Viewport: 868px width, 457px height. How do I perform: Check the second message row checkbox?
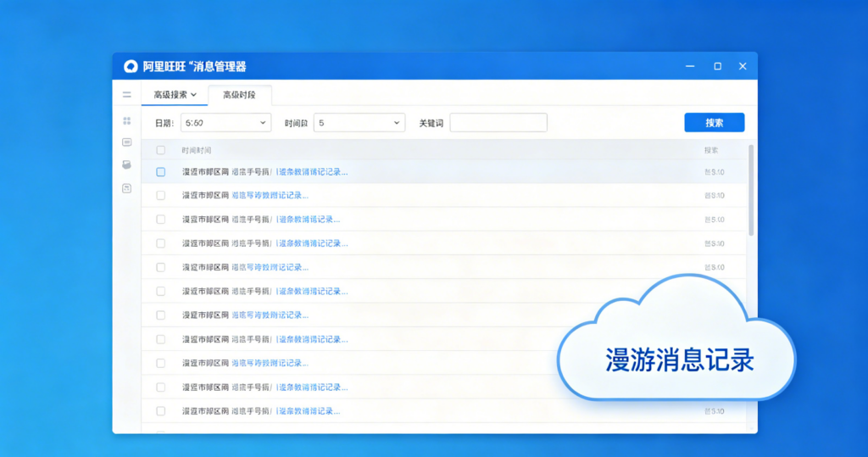[x=160, y=195]
